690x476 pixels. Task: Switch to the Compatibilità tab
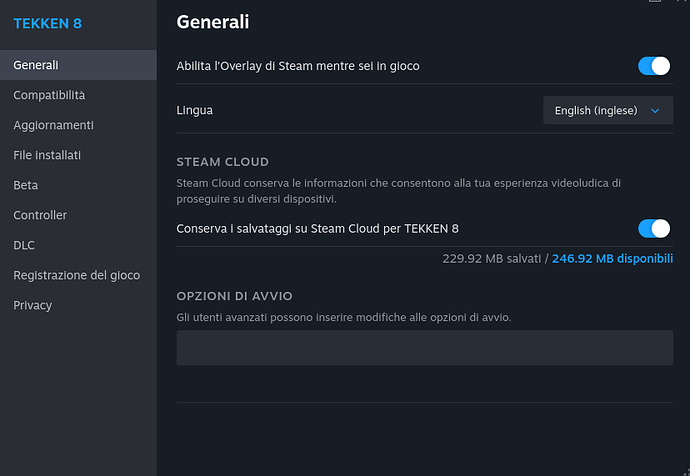coord(78,95)
